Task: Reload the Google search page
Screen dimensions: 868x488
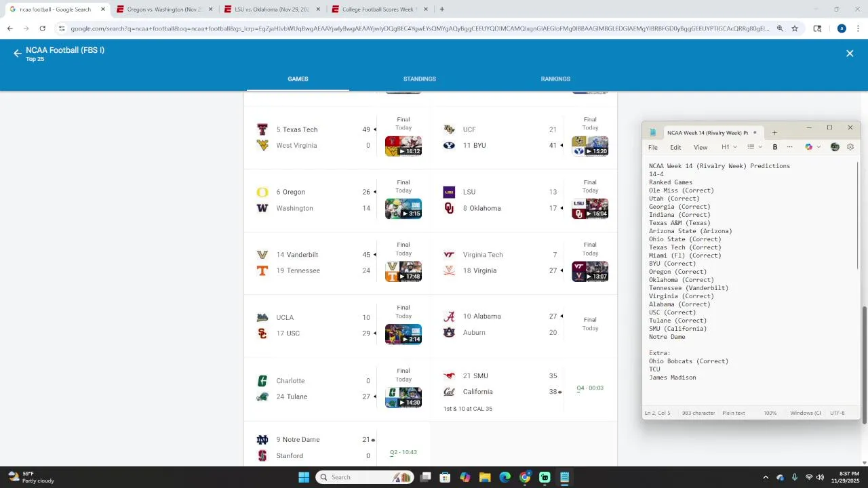Action: click(x=42, y=28)
